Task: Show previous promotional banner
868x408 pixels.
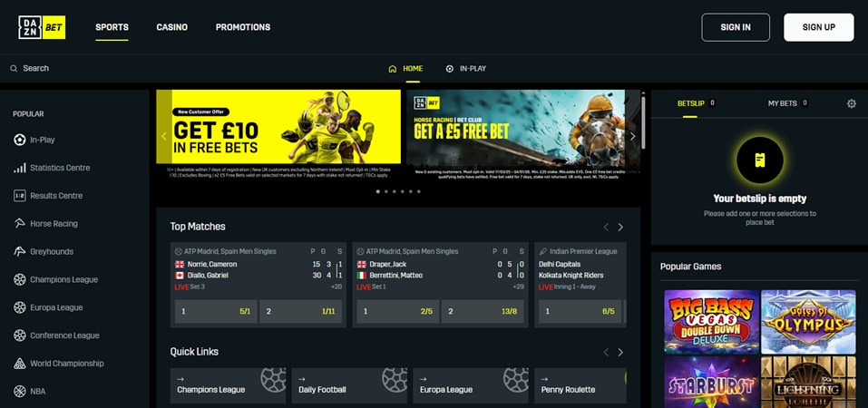Action: point(164,136)
